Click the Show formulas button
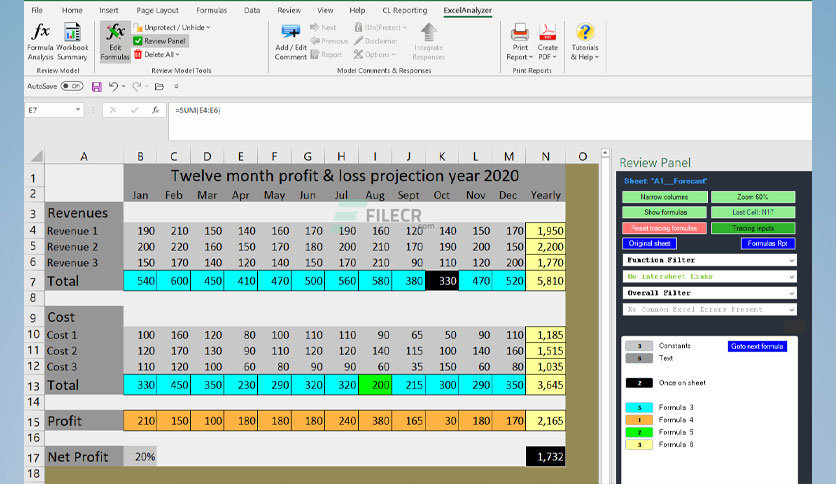The width and height of the screenshot is (836, 484). pyautogui.click(x=664, y=212)
